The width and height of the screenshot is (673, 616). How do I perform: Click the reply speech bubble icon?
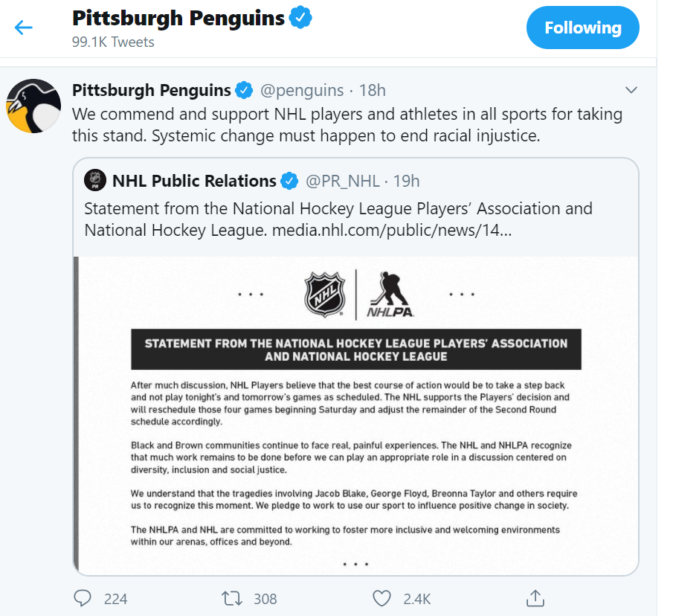coord(83,598)
